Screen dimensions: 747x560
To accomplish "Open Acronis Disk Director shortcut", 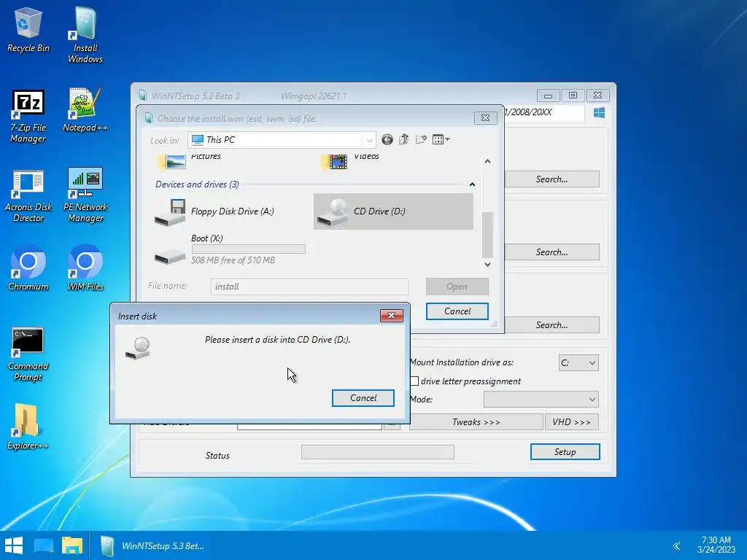I will pos(28,195).
